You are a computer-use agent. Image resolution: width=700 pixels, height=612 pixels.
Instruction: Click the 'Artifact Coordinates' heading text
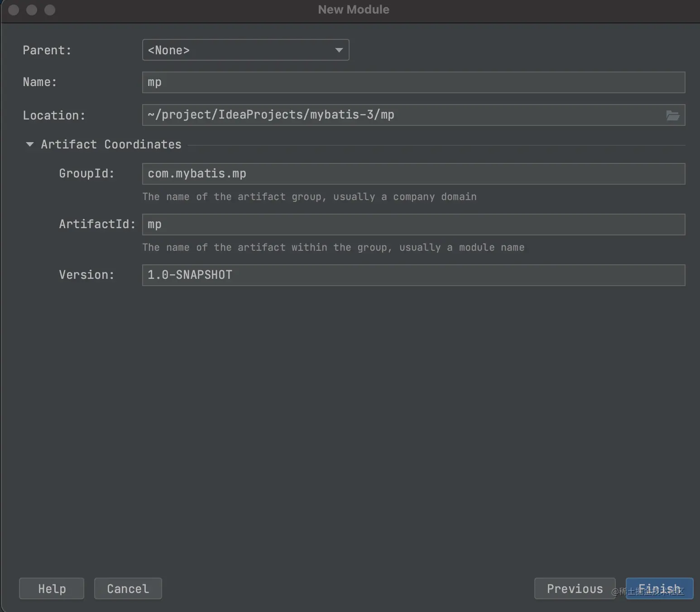111,144
